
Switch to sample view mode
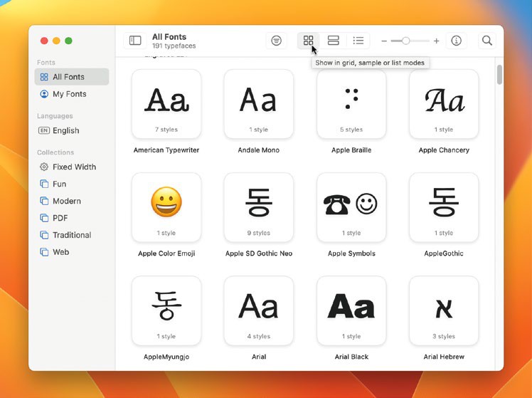(x=333, y=41)
